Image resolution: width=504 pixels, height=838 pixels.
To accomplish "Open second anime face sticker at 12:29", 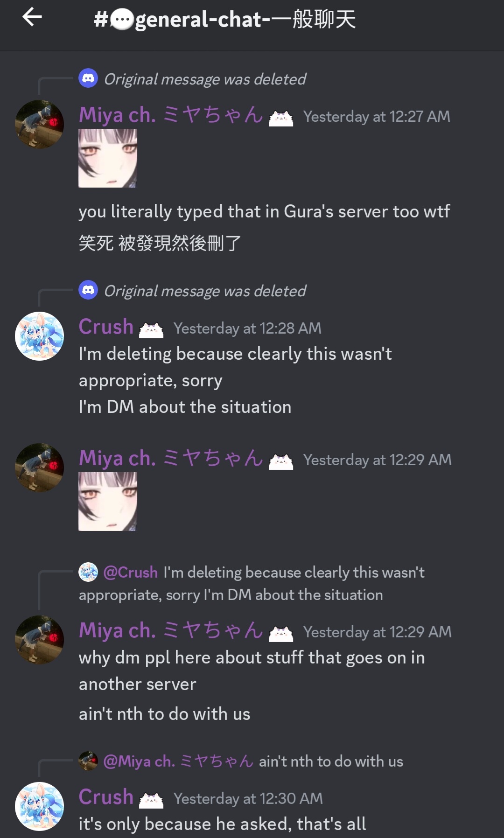I will [108, 502].
